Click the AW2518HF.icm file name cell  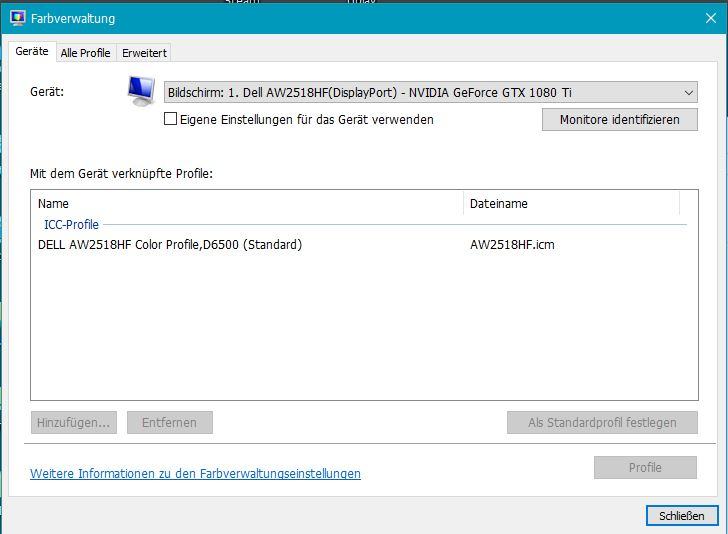click(x=513, y=245)
